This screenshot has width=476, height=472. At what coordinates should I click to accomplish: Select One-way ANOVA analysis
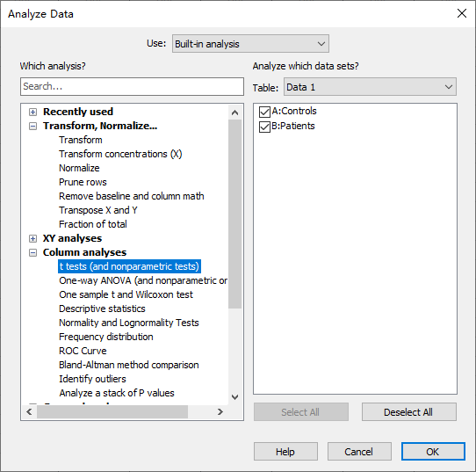click(x=143, y=280)
